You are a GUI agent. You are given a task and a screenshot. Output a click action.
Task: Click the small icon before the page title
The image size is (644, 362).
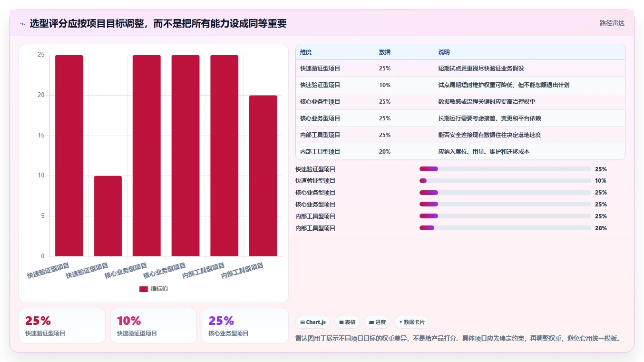[x=22, y=23]
